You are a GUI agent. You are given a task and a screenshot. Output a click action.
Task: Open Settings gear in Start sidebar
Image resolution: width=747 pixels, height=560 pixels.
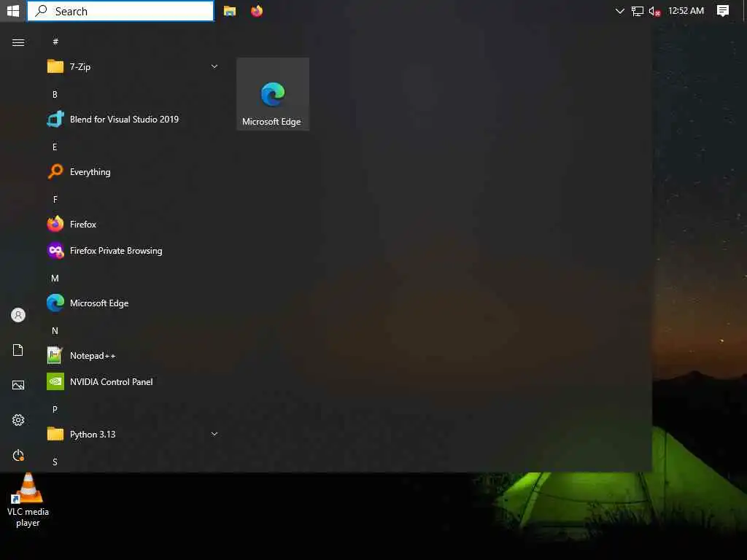[18, 420]
